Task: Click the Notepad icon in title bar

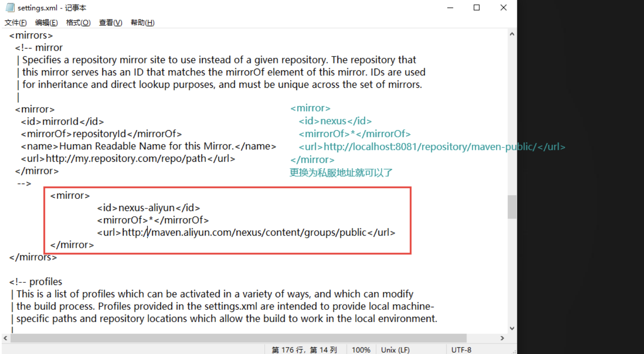Action: point(10,7)
